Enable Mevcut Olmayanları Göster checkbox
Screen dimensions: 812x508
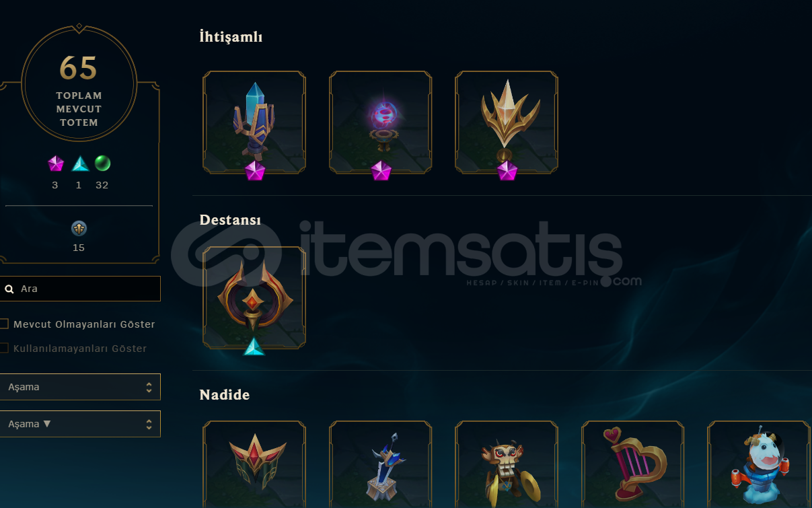4,324
